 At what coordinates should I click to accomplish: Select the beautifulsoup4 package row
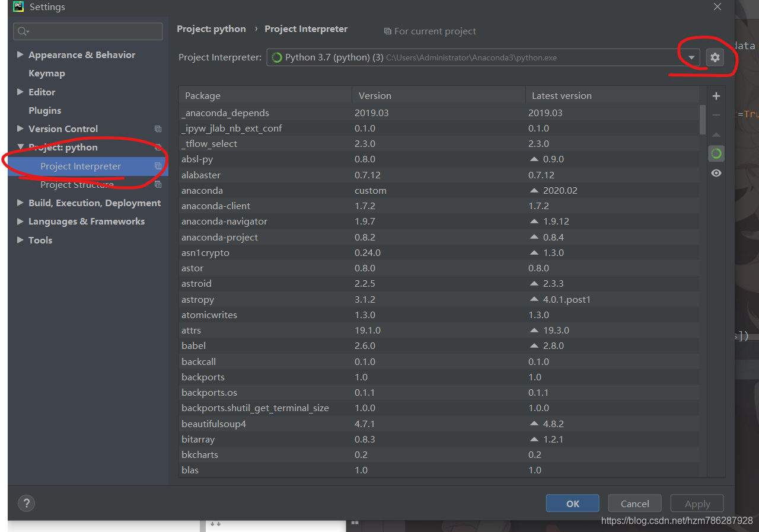click(439, 424)
